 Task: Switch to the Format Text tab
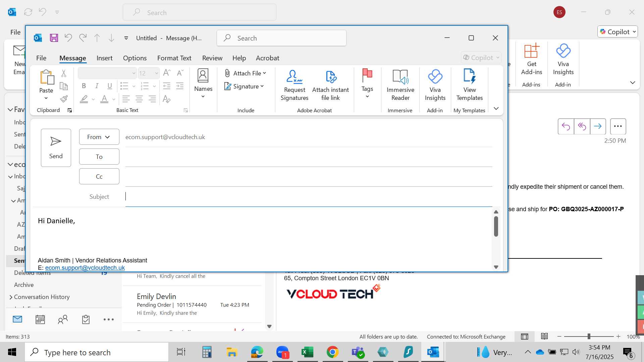pyautogui.click(x=174, y=58)
